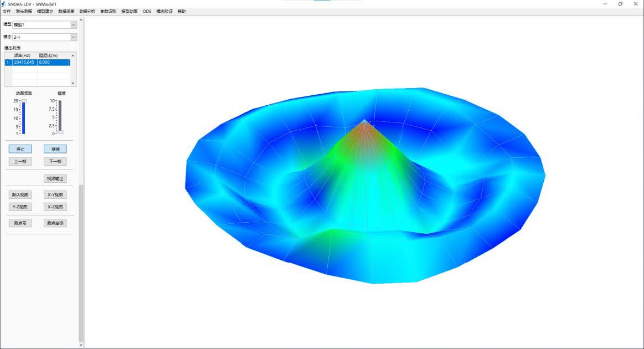Viewport: 644px width, 349px height.
Task: Click the 动画频率 slider handle
Action: pos(24,101)
